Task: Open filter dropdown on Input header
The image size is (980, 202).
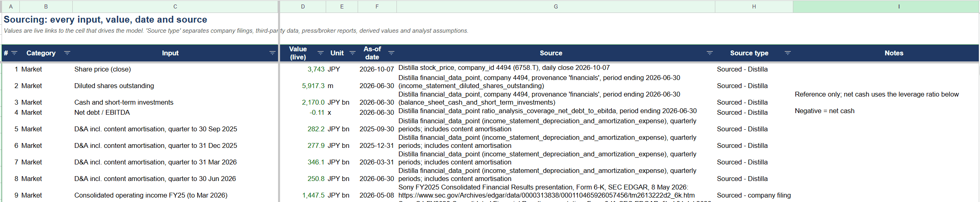Action: [272, 53]
